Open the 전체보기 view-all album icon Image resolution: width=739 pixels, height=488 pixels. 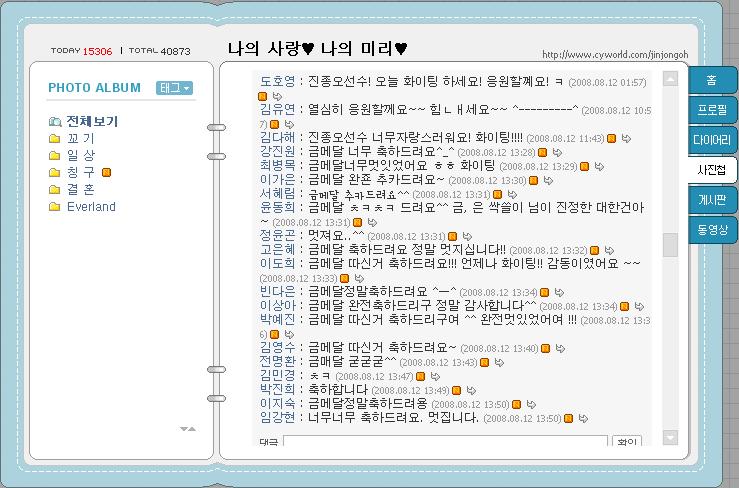point(55,122)
